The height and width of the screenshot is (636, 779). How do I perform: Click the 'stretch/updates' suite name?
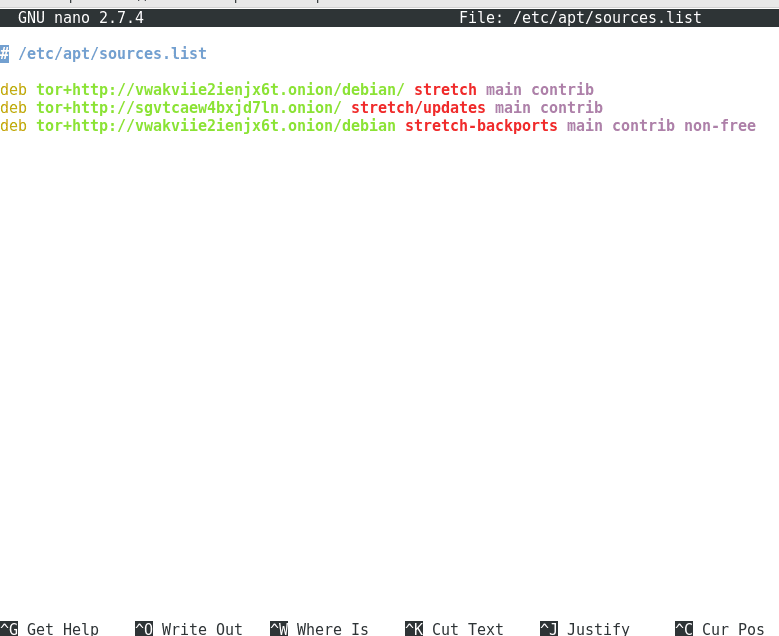click(x=418, y=108)
